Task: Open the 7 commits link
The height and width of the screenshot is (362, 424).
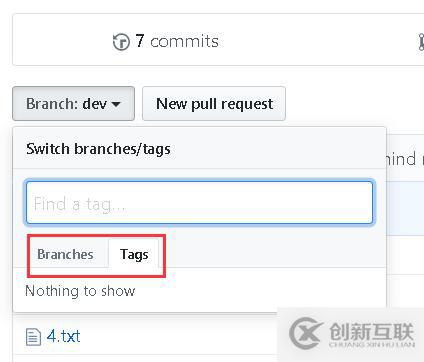Action: pos(177,41)
